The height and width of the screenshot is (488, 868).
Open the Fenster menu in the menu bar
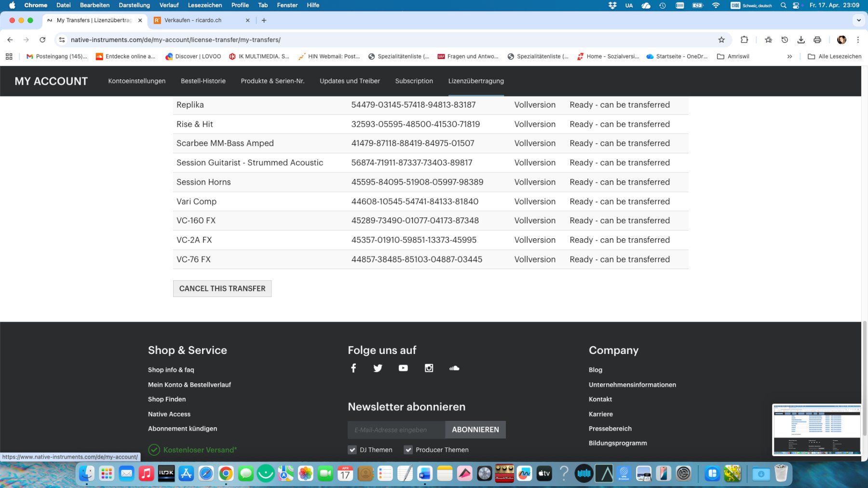click(x=287, y=5)
